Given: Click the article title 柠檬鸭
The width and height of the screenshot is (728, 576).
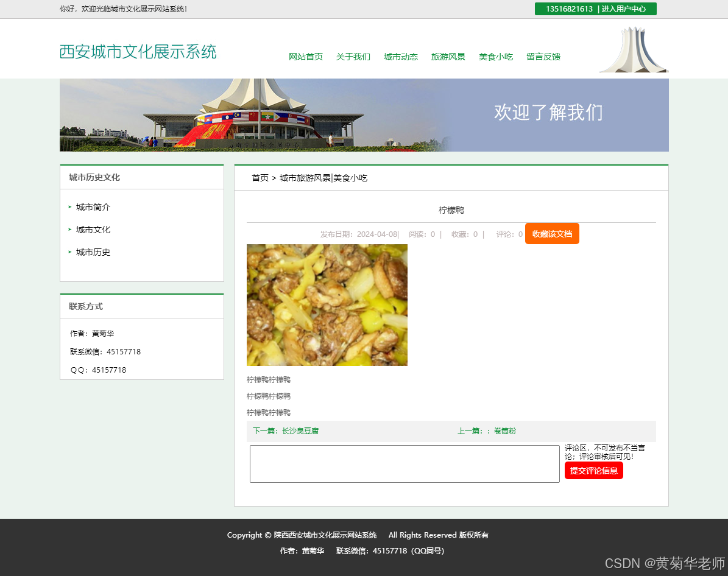Looking at the screenshot, I should click(x=451, y=210).
